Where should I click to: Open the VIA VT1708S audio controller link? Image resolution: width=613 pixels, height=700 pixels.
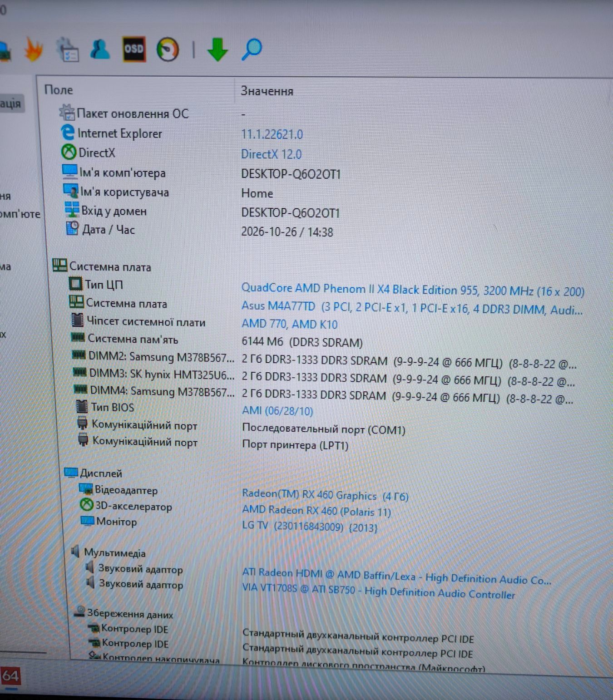pyautogui.click(x=379, y=591)
